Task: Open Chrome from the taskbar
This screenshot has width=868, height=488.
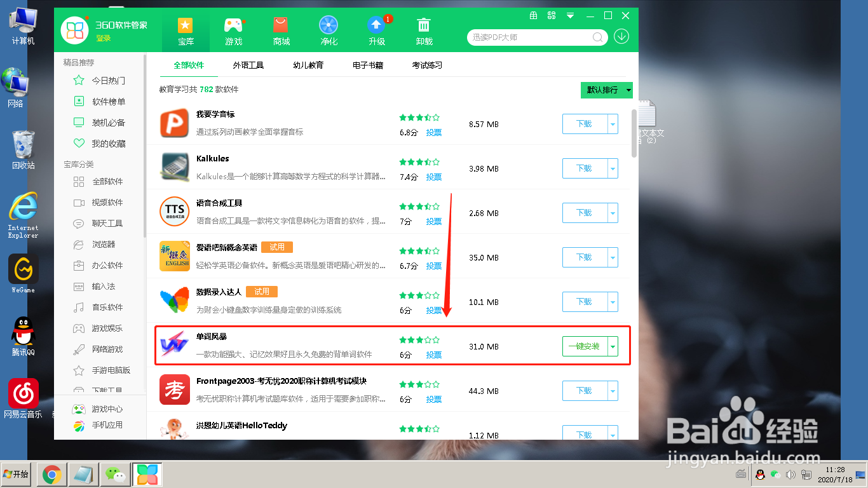Action: coord(51,474)
